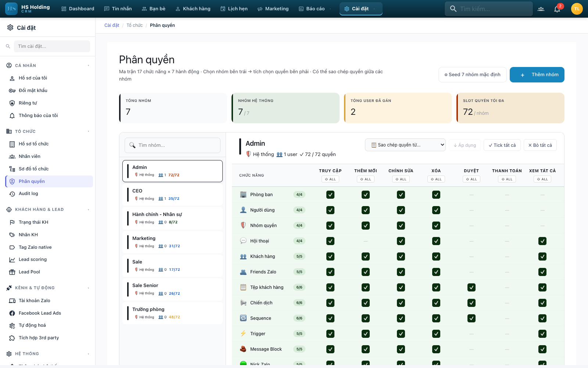Click the Audit log history icon
The height and width of the screenshot is (368, 588).
click(x=12, y=194)
